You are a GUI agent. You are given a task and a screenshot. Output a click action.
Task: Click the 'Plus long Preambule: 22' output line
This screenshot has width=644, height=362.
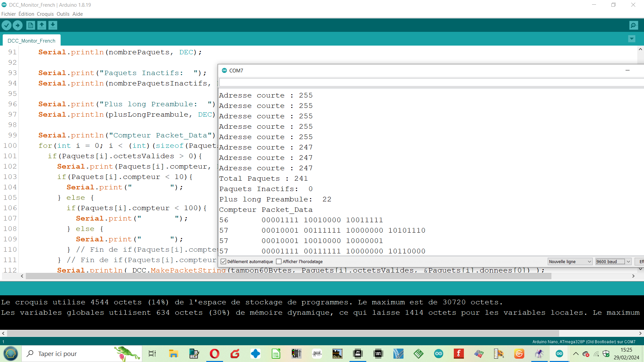coord(275,199)
